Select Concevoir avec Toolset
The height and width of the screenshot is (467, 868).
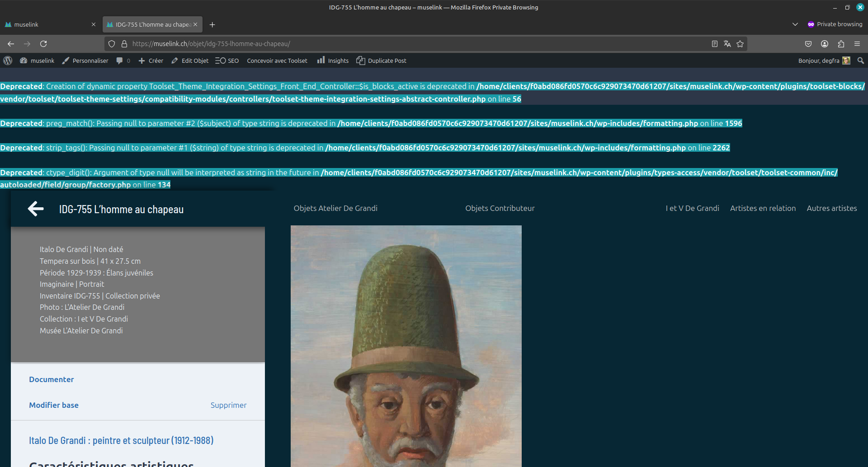coord(277,61)
